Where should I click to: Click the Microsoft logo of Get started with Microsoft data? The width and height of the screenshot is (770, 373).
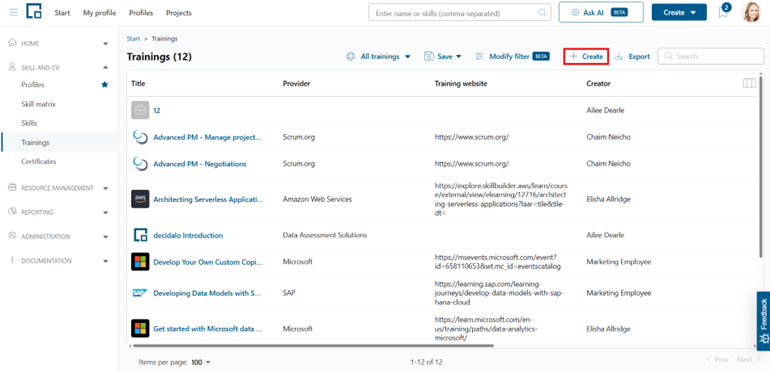[x=140, y=328]
